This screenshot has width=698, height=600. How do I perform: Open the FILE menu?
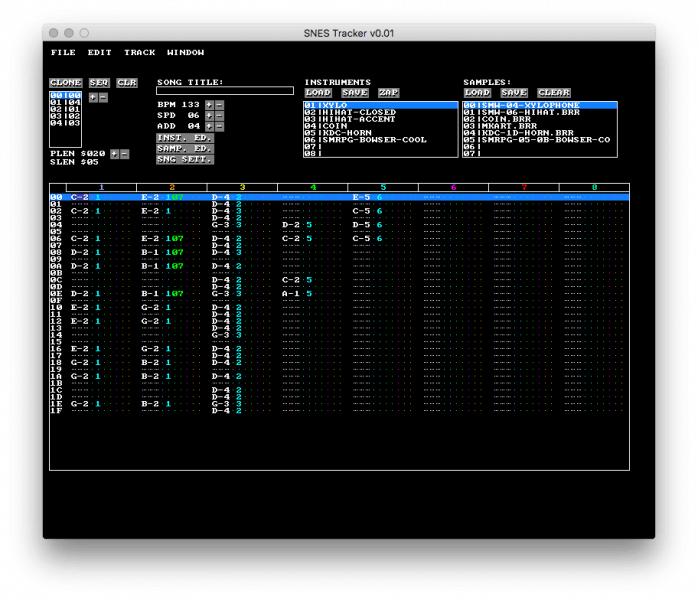63,53
